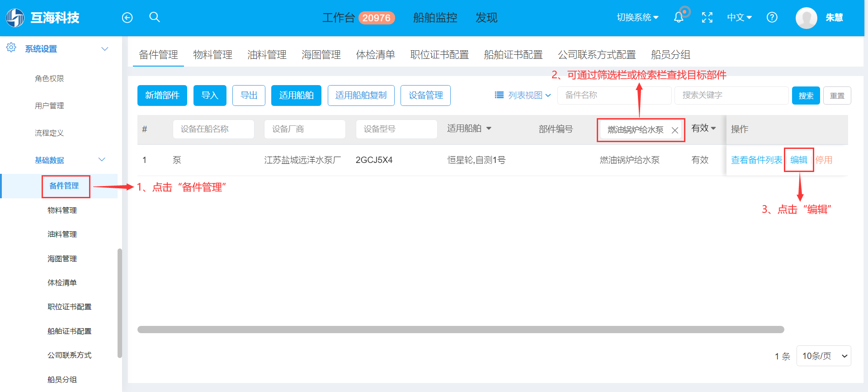Switch to 体检清单 tab
The height and width of the screenshot is (392, 868).
(x=375, y=55)
